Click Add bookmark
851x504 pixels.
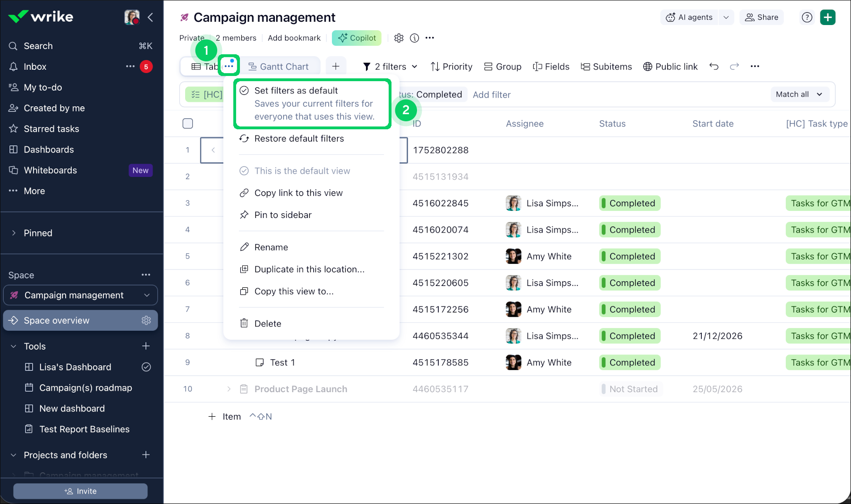(294, 38)
